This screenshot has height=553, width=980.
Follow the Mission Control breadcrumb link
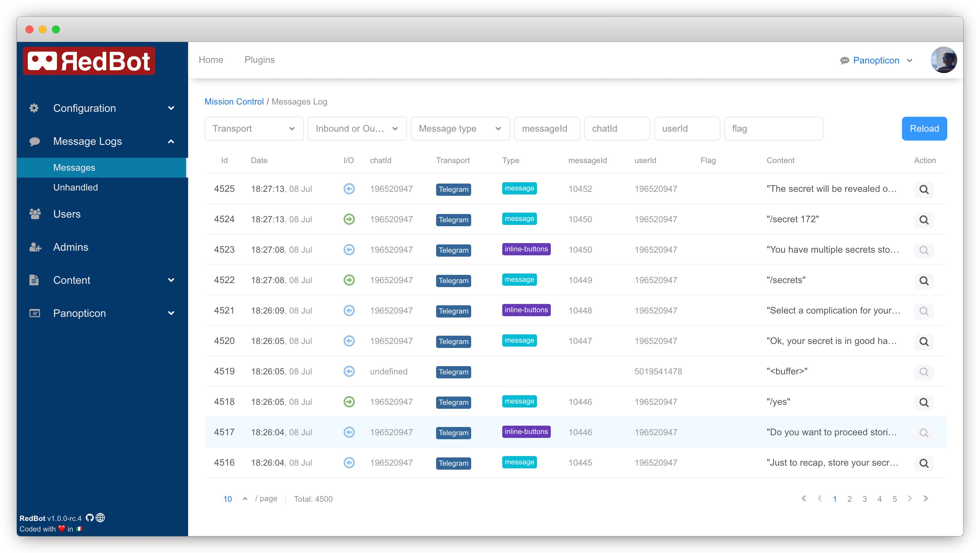234,102
